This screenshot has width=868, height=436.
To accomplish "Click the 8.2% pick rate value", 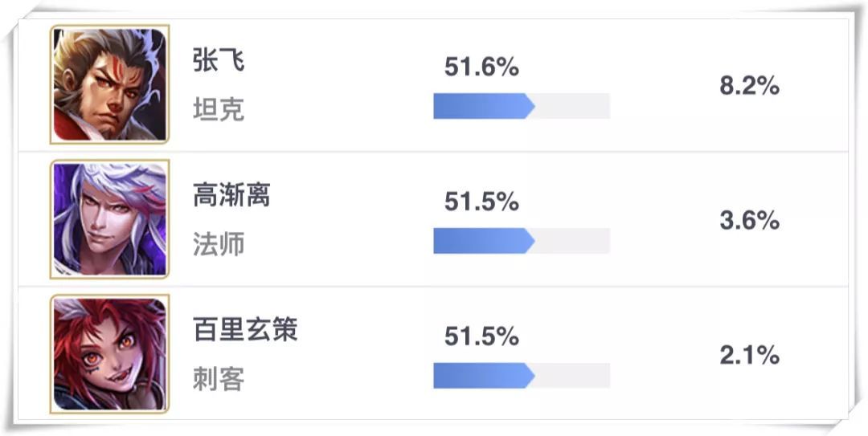I will pos(750,86).
